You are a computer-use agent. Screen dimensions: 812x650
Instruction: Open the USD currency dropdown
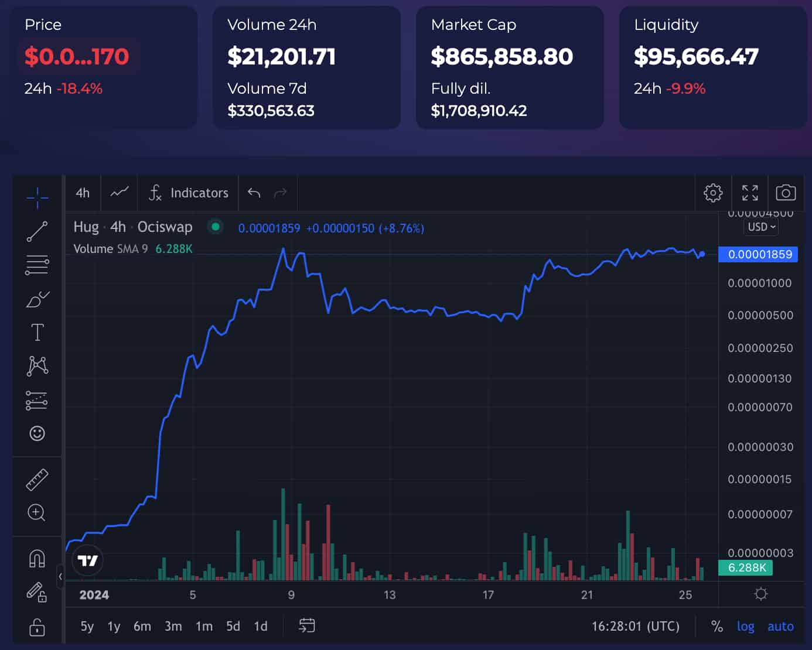coord(762,227)
